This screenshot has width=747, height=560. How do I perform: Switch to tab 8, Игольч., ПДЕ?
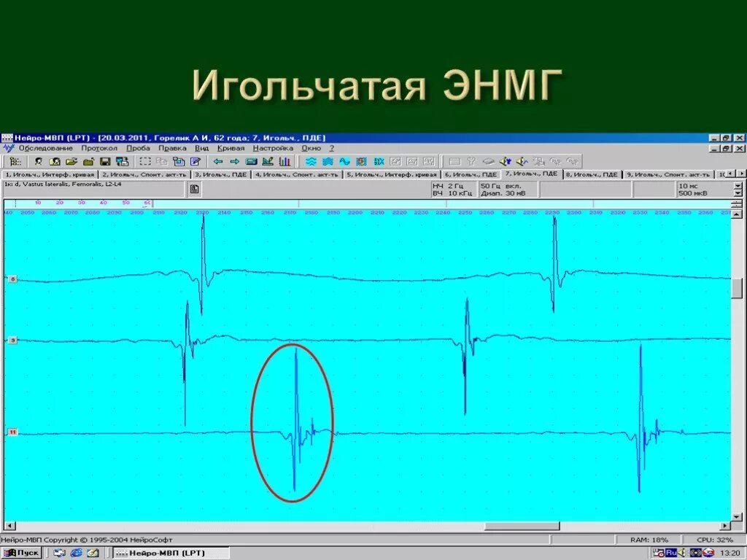point(592,175)
